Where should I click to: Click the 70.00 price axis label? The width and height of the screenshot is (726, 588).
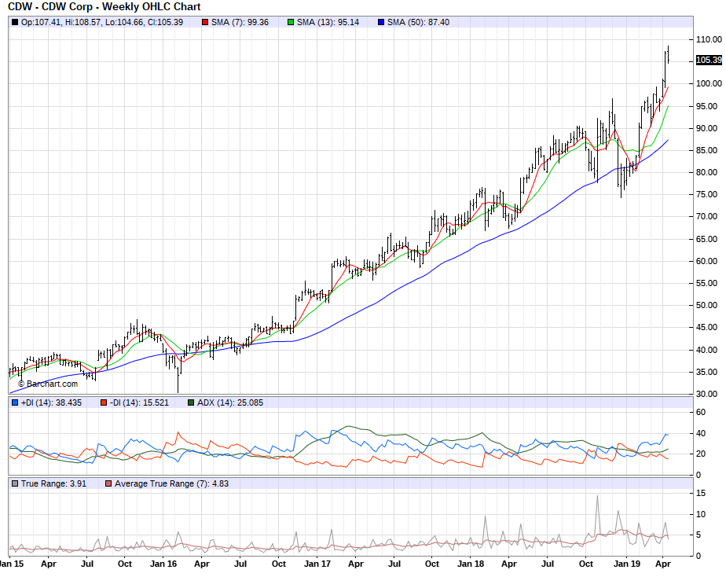[x=707, y=217]
